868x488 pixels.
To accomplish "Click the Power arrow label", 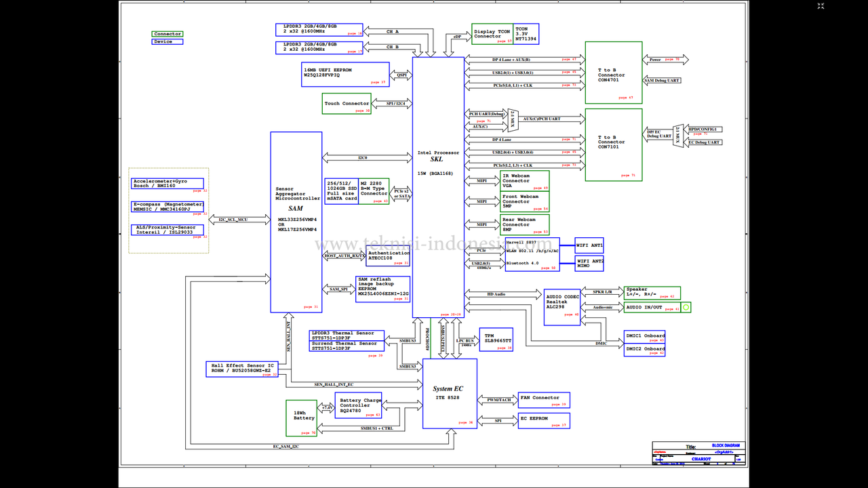I will (x=655, y=60).
